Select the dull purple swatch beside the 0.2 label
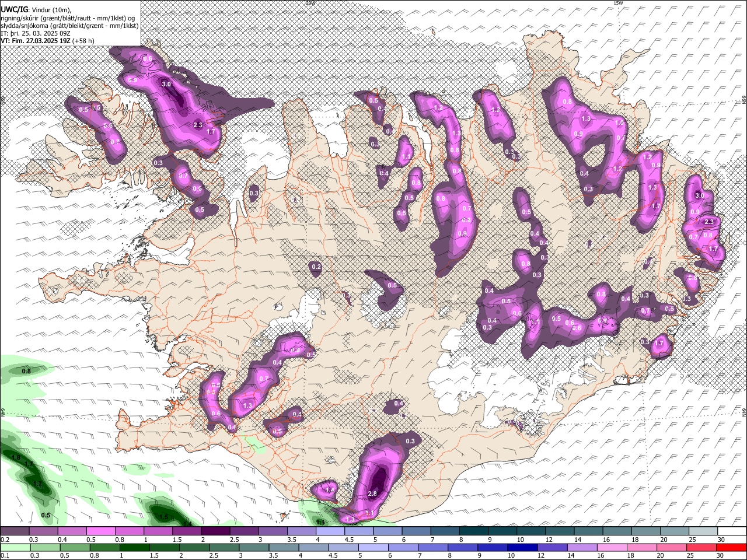The width and height of the screenshot is (747, 560). tap(15, 531)
